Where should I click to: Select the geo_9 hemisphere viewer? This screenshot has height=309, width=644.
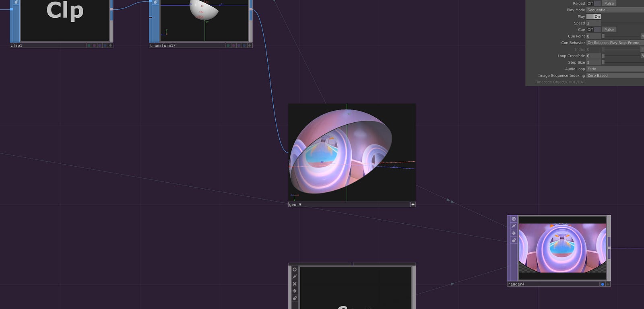click(352, 152)
